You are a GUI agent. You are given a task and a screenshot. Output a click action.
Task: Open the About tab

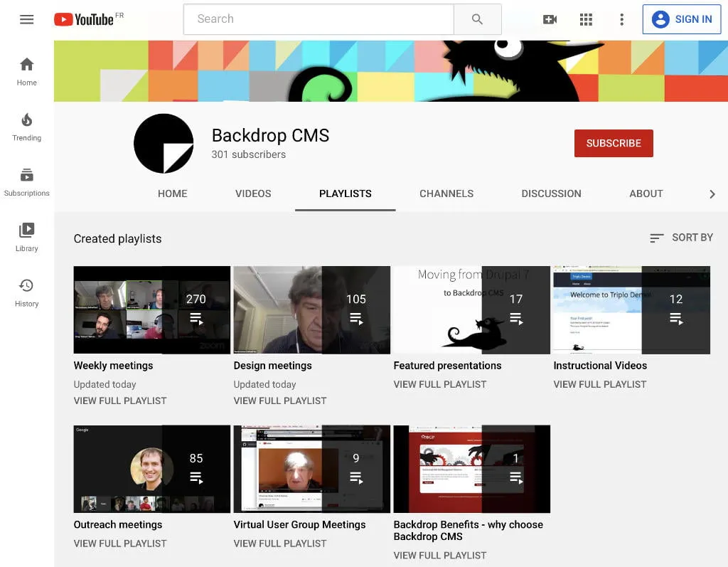[x=646, y=194]
